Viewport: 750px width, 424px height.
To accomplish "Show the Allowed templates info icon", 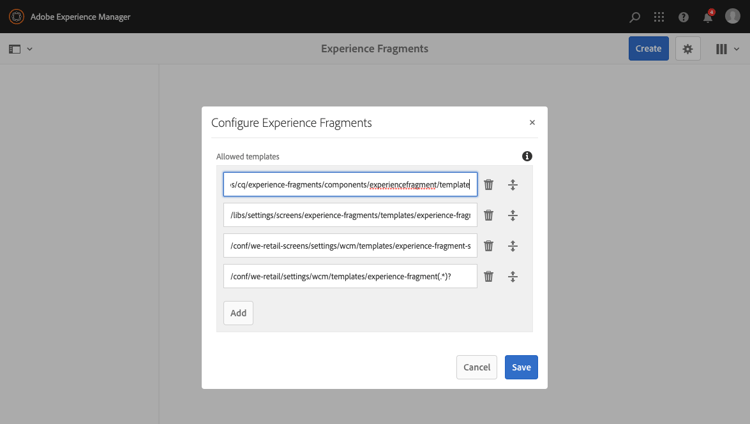I will [x=527, y=156].
